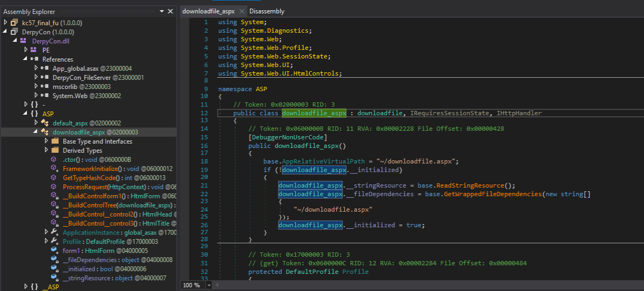Screen dimensions: 644x291
Task: Open Assembly Explorer window options dropdown arrow
Action: click(162, 11)
